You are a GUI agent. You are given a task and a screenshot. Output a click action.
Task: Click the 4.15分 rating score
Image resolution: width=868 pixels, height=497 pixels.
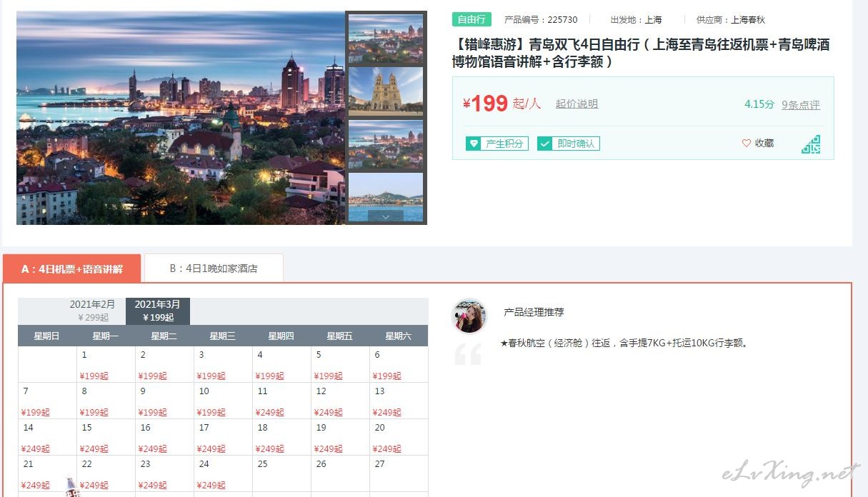[x=759, y=104]
